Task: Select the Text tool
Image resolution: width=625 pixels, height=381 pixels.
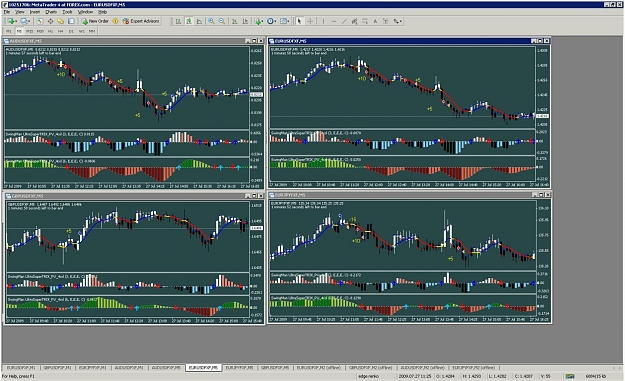Action: (x=375, y=22)
